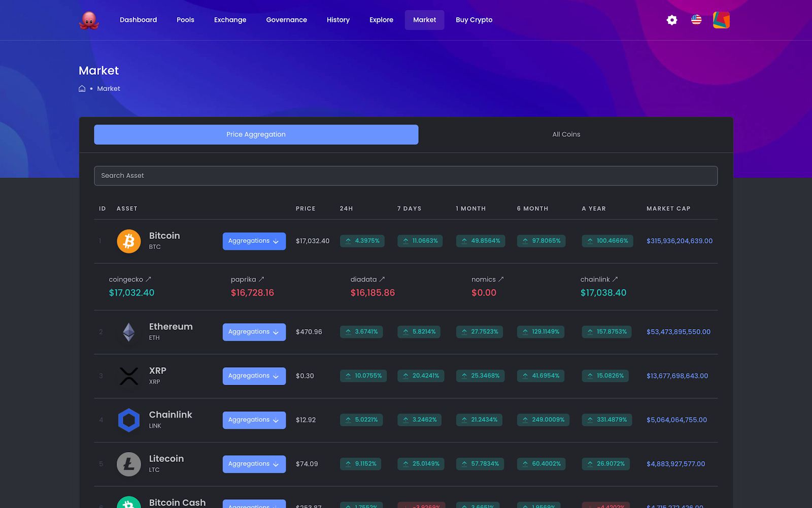This screenshot has width=812, height=508.
Task: Click the Ethereum asset name
Action: click(x=171, y=327)
